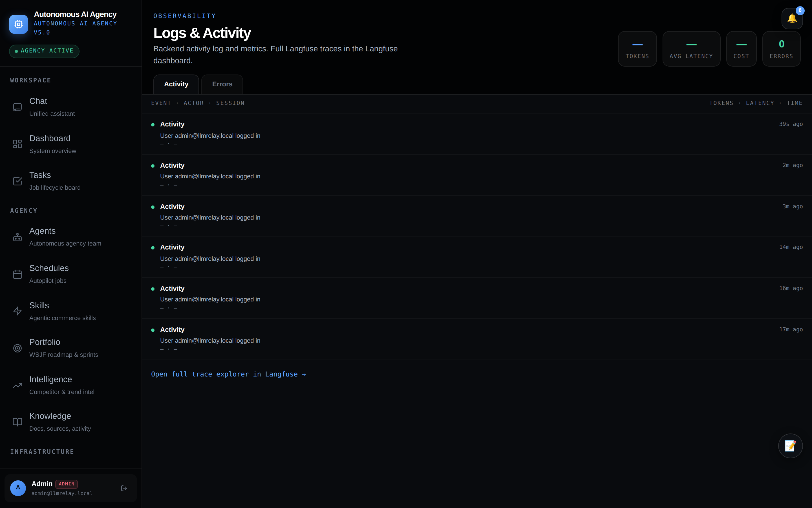812x508 pixels.
Task: Click the admin@llmrelay.local email in sidebar footer
Action: click(62, 493)
